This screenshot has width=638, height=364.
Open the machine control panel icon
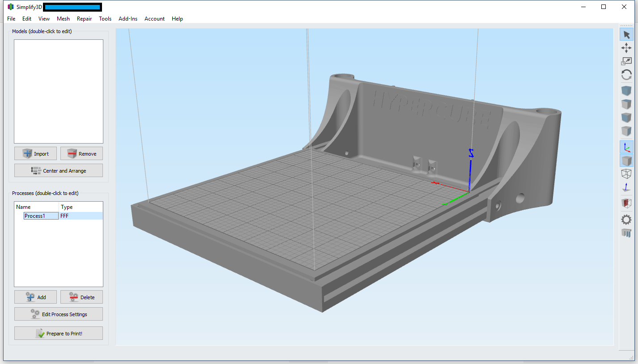pos(626,233)
